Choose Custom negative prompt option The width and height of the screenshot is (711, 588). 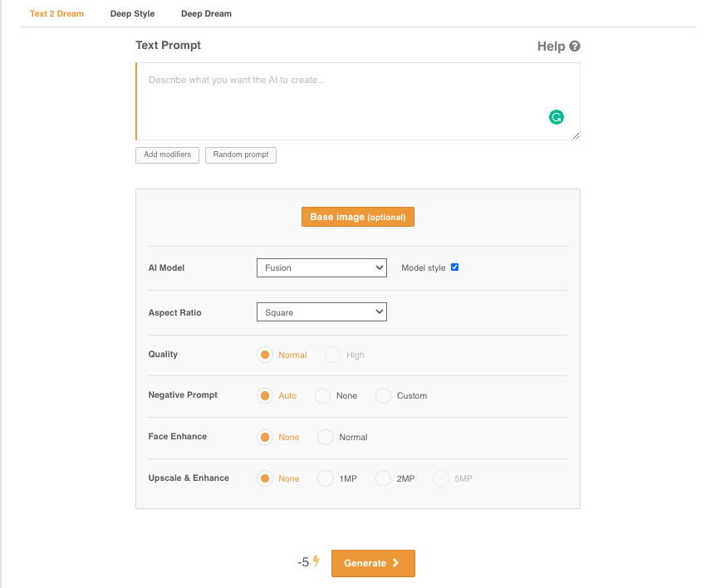[383, 396]
